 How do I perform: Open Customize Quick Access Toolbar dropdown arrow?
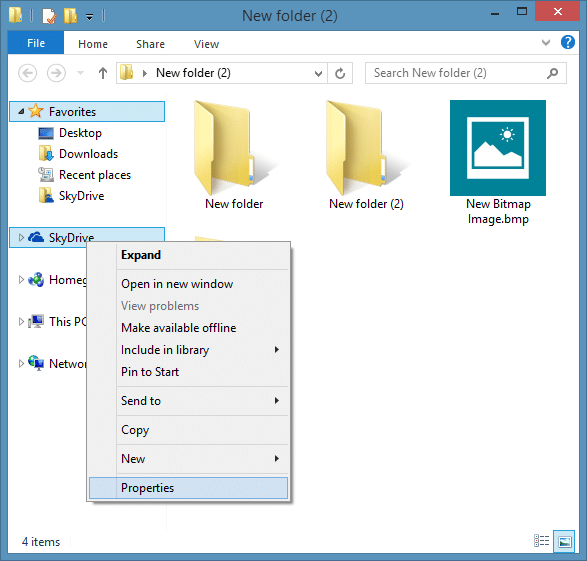pyautogui.click(x=89, y=17)
